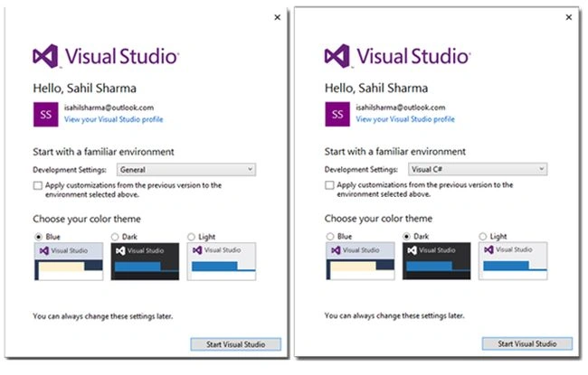Click the SS avatar in the left dialog
This screenshot has height=375, width=588.
coord(46,114)
